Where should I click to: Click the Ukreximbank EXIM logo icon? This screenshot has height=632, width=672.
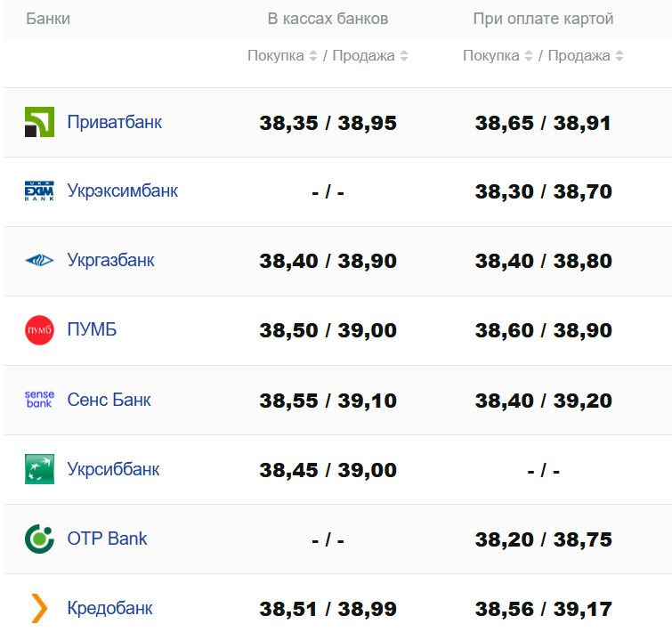[39, 191]
